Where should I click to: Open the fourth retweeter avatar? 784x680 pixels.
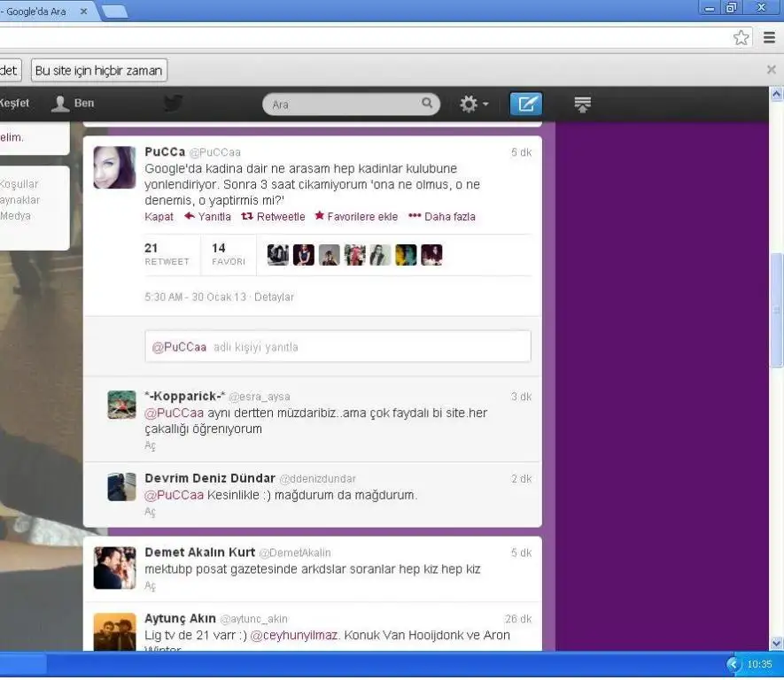click(354, 255)
